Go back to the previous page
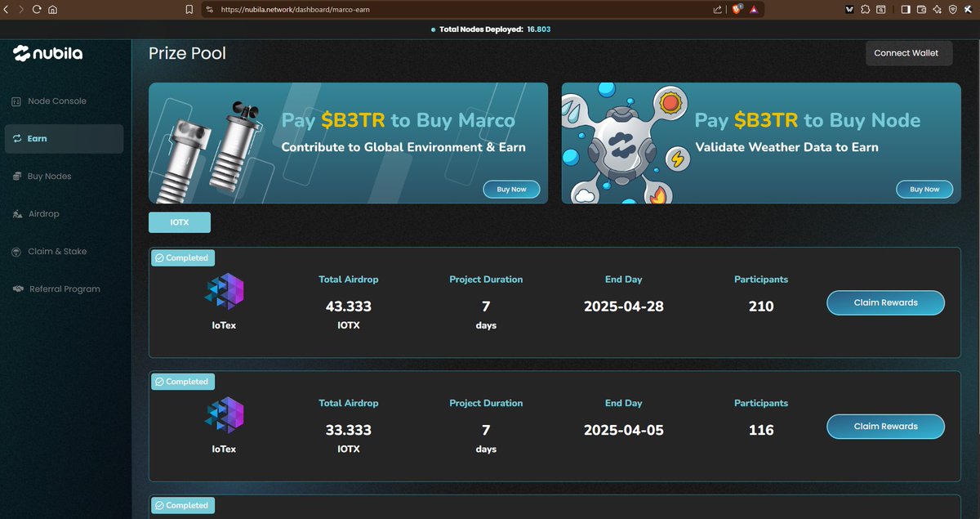The height and width of the screenshot is (519, 980). [7, 10]
